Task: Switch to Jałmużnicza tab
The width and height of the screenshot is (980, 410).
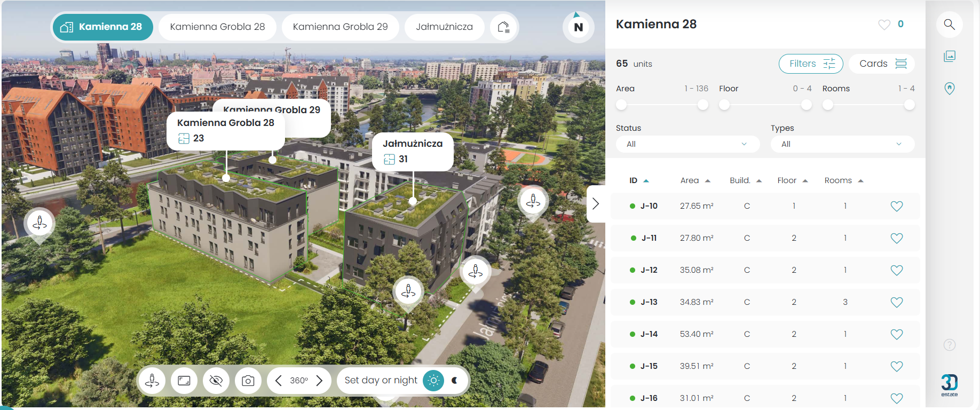Action: [444, 27]
